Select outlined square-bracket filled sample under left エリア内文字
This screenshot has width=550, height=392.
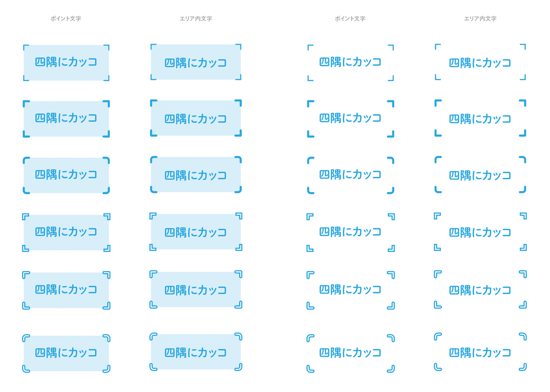[x=196, y=232]
